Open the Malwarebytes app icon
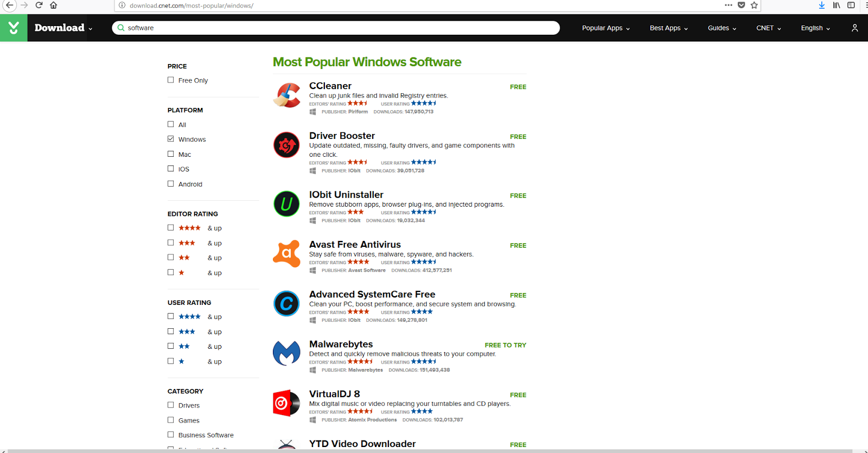 286,353
